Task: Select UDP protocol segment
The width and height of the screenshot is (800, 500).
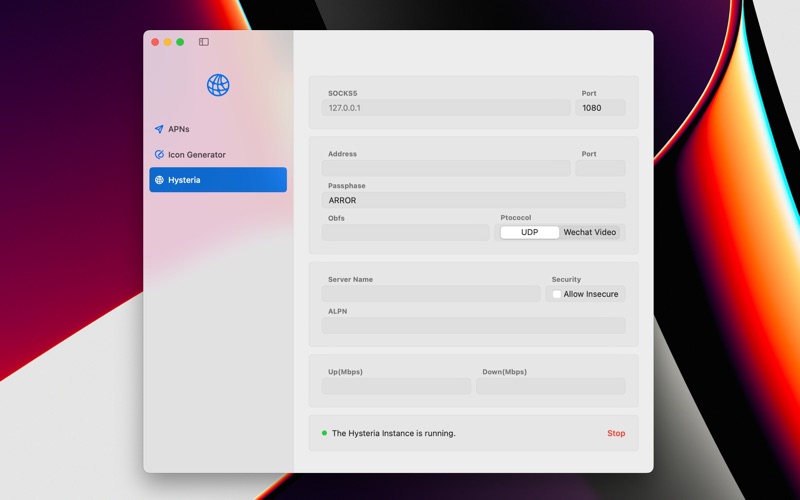Action: click(x=530, y=232)
